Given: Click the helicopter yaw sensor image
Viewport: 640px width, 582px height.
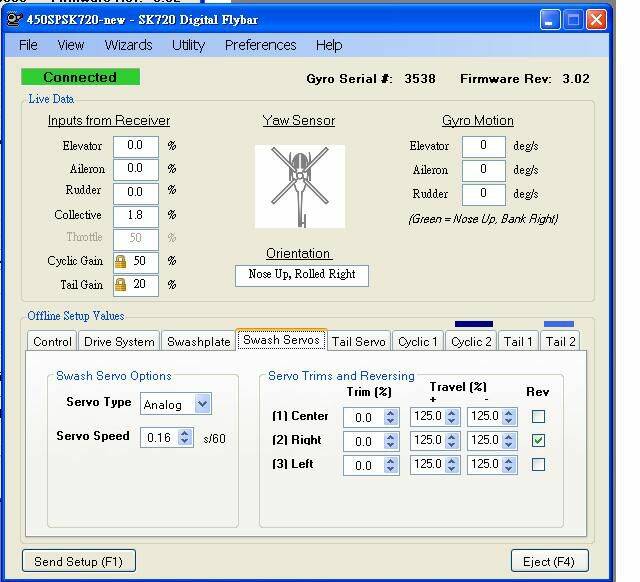Looking at the screenshot, I should [x=299, y=186].
